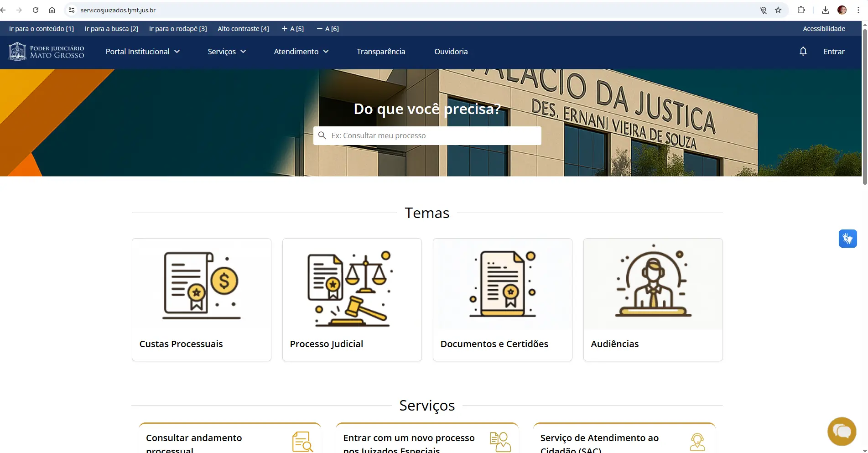Viewport: 868px width, 453px height.
Task: Click the Poder Judiciário Mato Grosso logo
Action: pos(47,52)
